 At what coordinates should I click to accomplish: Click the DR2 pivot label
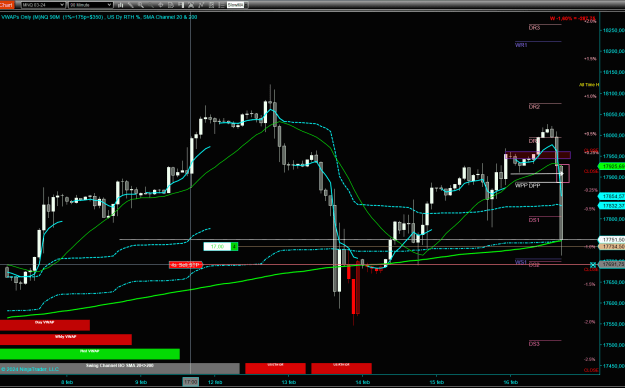coord(535,107)
